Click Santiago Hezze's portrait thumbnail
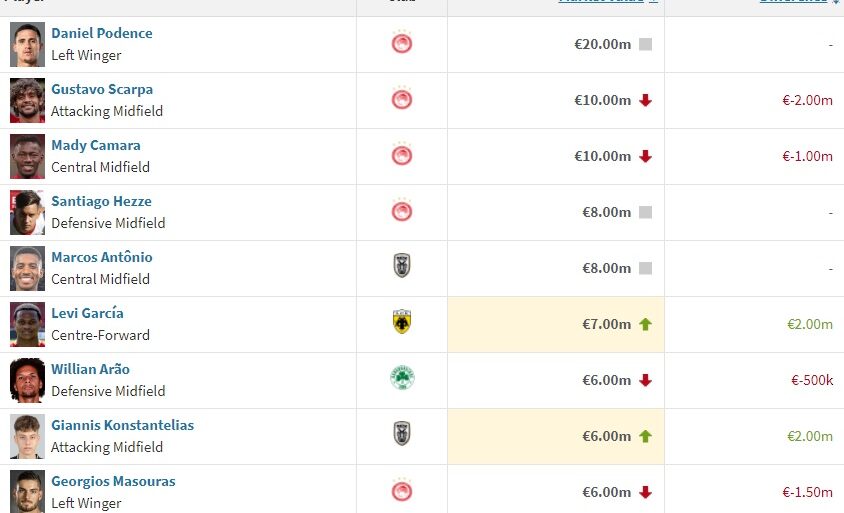This screenshot has width=844, height=513. click(x=28, y=212)
